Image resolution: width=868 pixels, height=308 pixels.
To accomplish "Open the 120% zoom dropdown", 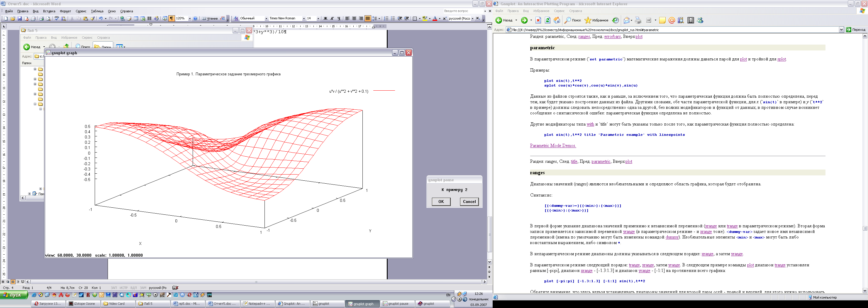I will (x=190, y=18).
